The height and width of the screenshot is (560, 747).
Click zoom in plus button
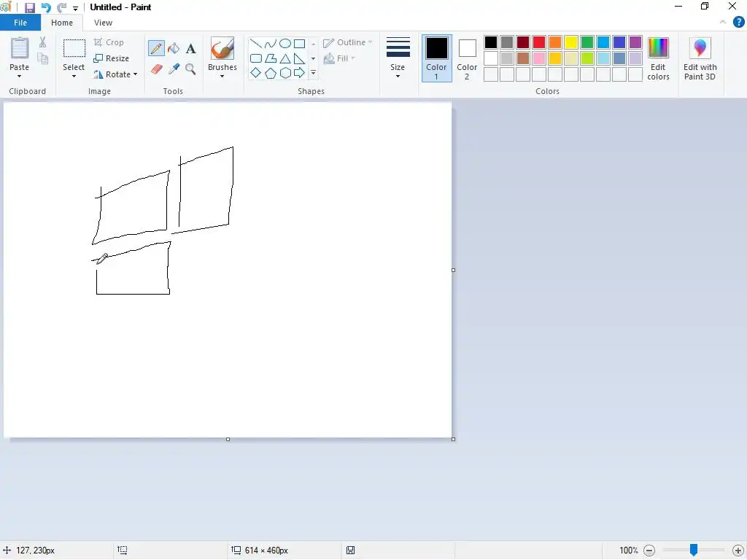738,551
